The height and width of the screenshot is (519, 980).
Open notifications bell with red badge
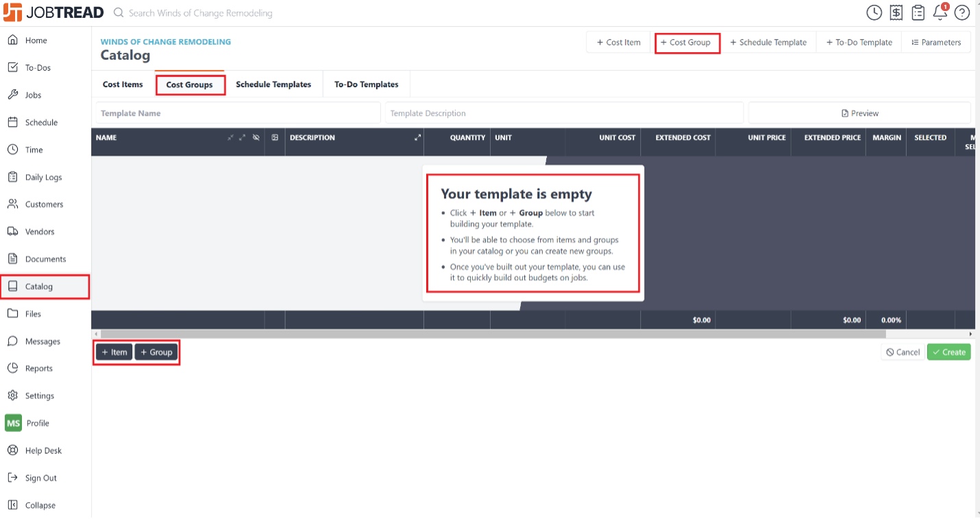tap(940, 12)
